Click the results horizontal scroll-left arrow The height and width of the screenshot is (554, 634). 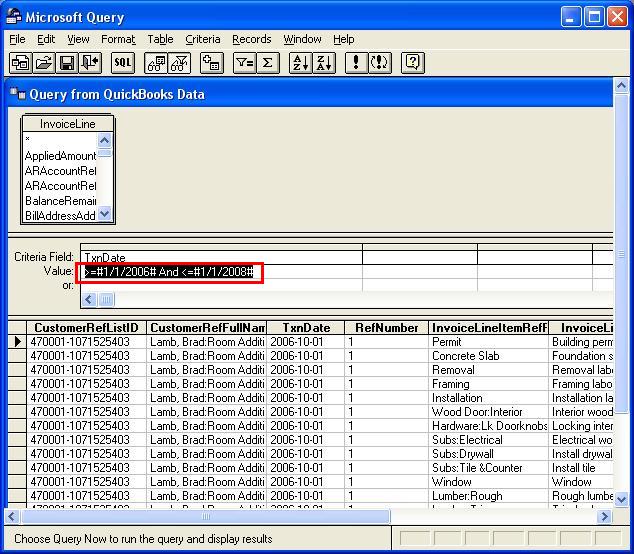12,516
